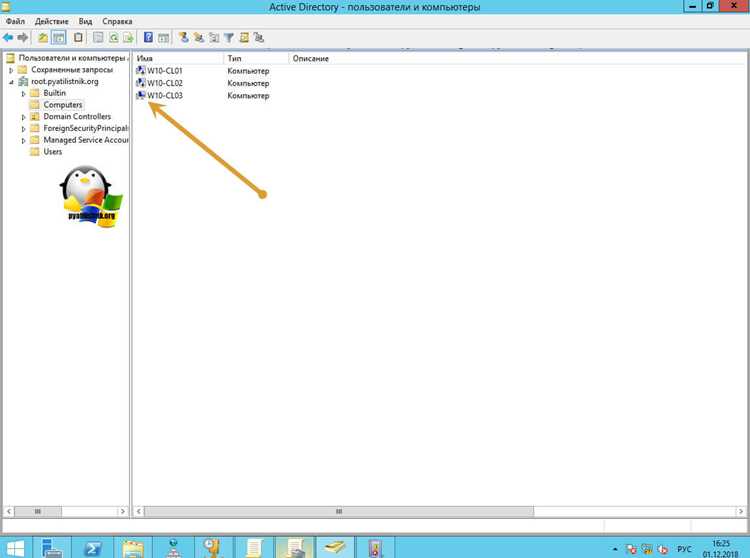Click Компьютер type of W10-CL03

(x=248, y=96)
